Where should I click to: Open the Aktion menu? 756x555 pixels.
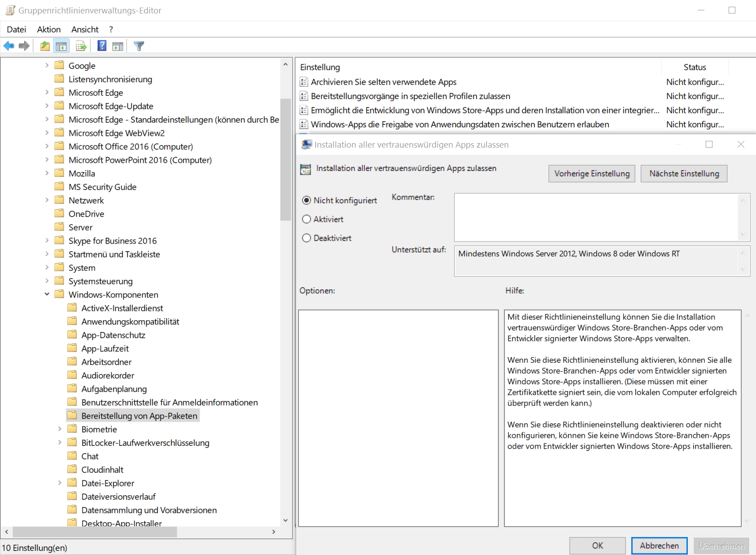48,29
